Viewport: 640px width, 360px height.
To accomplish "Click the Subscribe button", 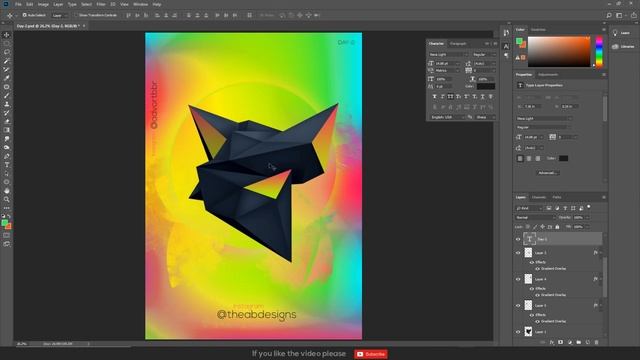I will [x=371, y=354].
